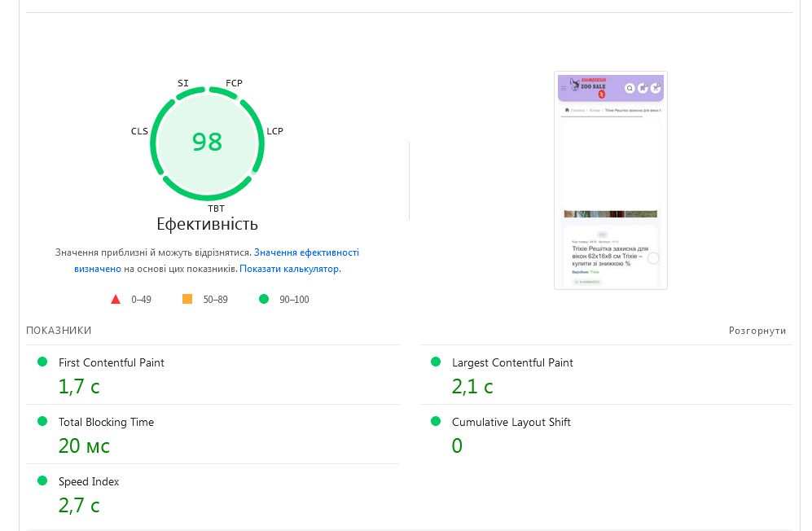
Task: Click the Speed Index value 2,7 с
Action: tap(79, 505)
